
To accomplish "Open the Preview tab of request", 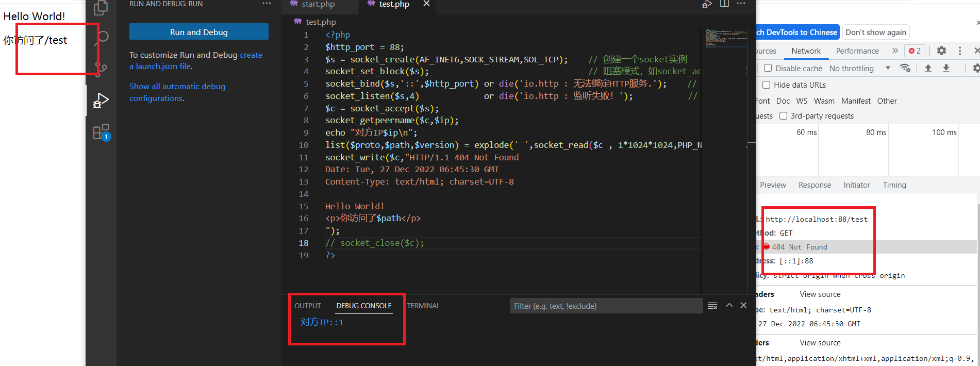I will click(x=773, y=185).
